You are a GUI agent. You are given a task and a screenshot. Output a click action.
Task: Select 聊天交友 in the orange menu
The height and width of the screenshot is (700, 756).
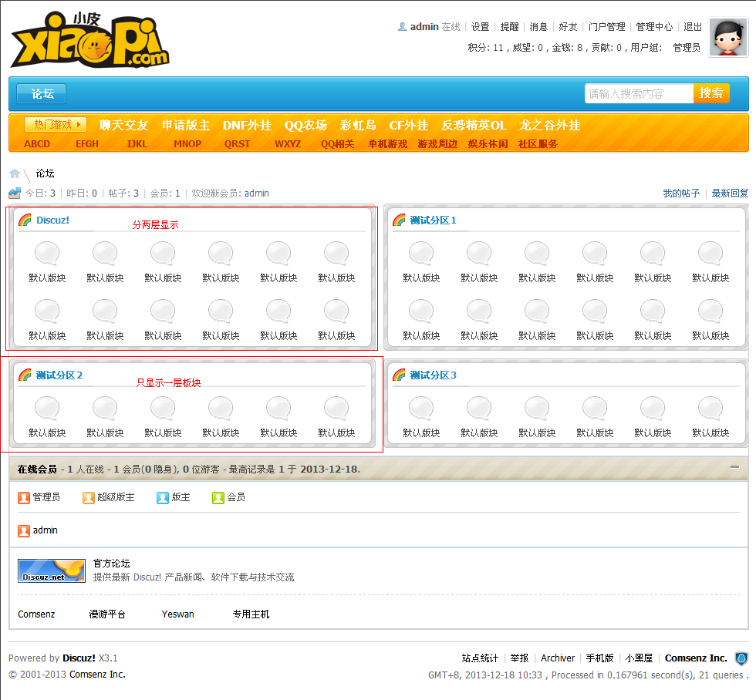click(x=123, y=125)
